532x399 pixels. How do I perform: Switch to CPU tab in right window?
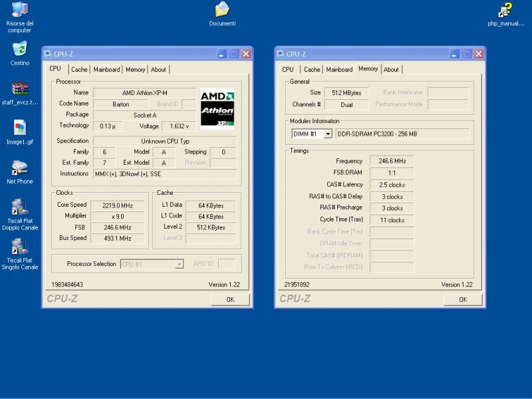(x=288, y=70)
